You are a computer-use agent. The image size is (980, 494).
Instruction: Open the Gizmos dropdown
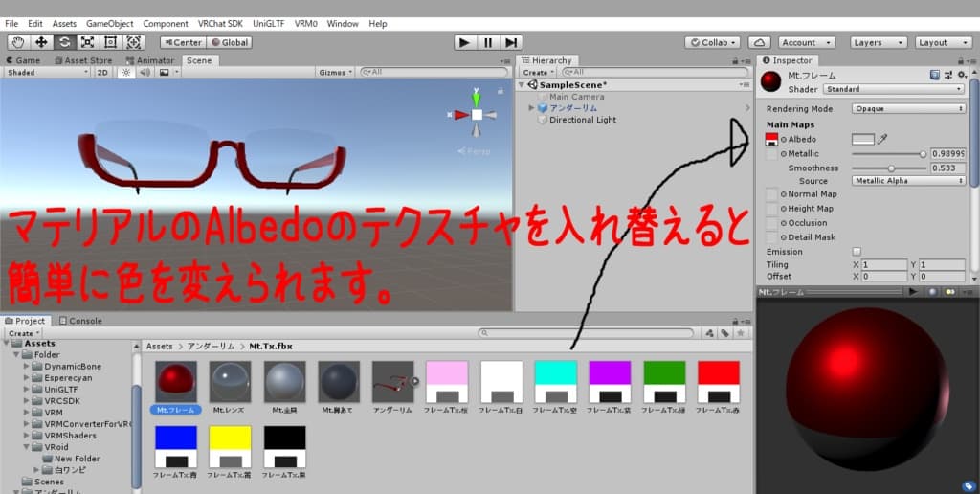[336, 73]
